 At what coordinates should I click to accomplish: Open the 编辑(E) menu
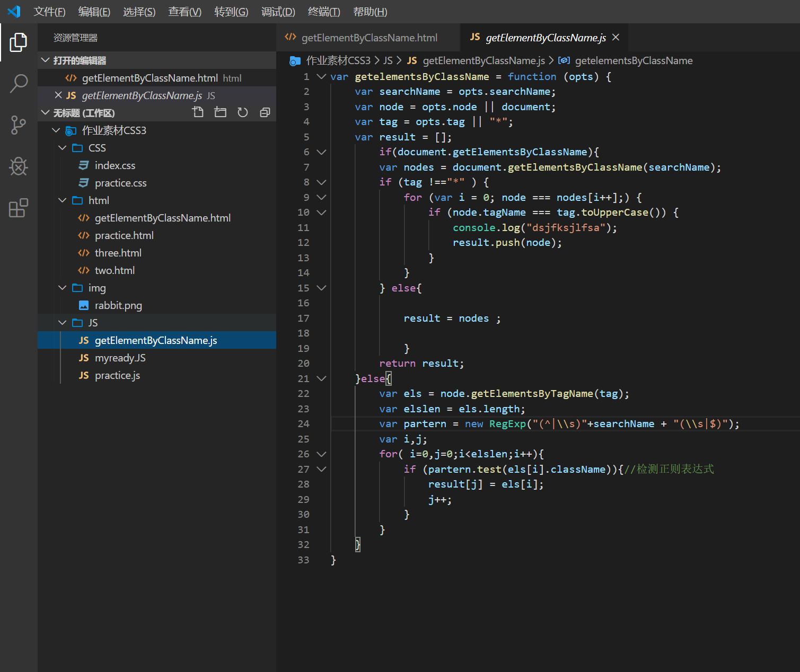point(94,12)
